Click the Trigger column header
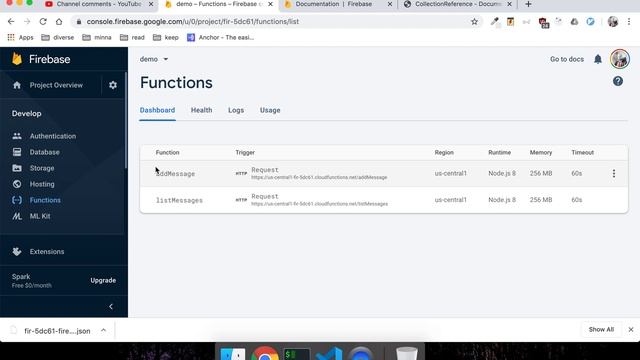This screenshot has height=360, width=640. click(245, 153)
